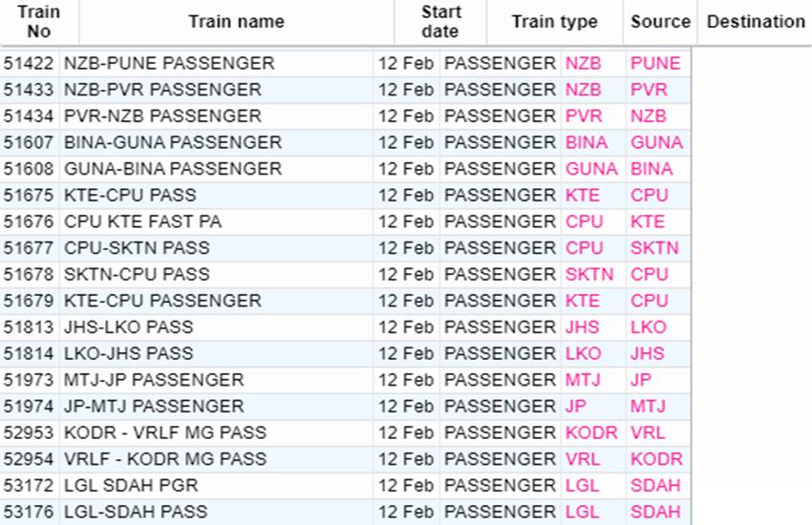Click the MTJ source link for train 51973

[x=583, y=380]
